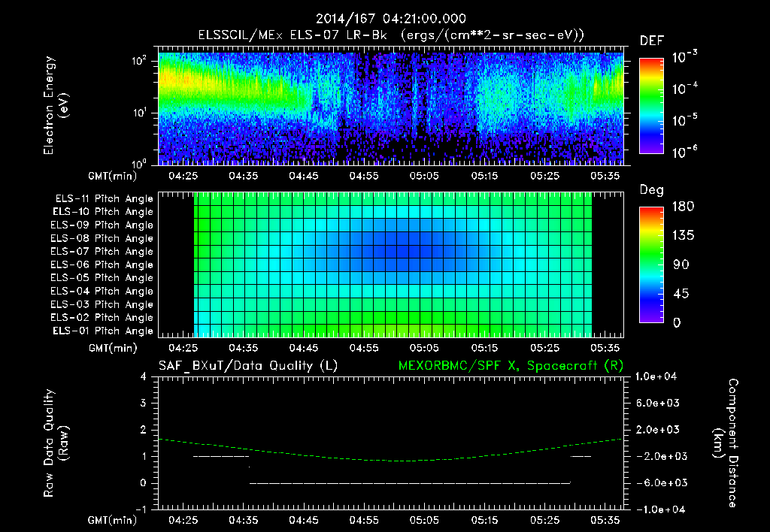The height and width of the screenshot is (532, 770).
Task: Click the 4 tick on Raw Data Quality axis
Action: click(144, 377)
